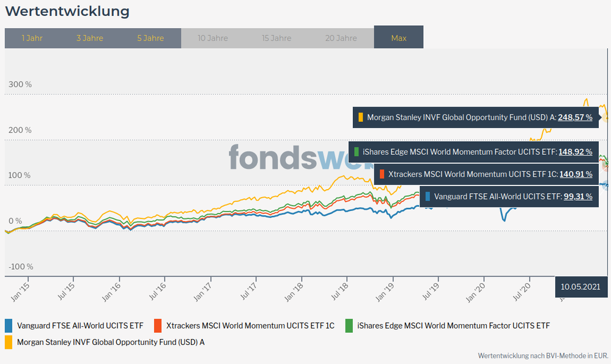Open the 15 Jahre time range
The width and height of the screenshot is (611, 364).
(x=276, y=38)
